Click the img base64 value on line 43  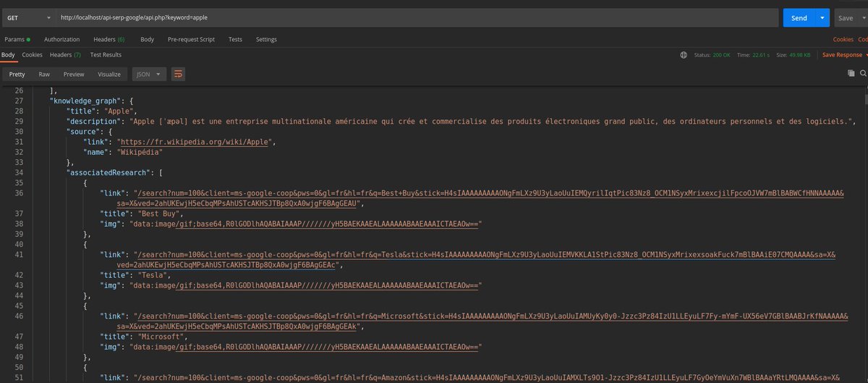(305, 285)
